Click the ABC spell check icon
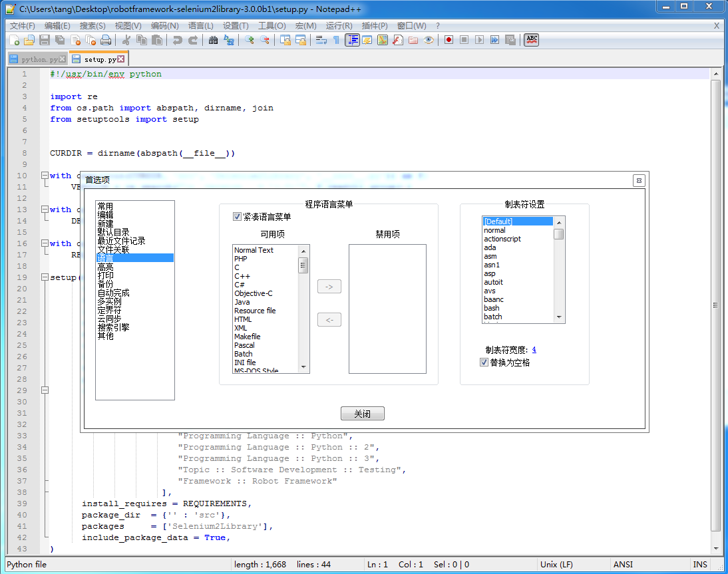Viewport: 728px width, 574px height. [531, 40]
